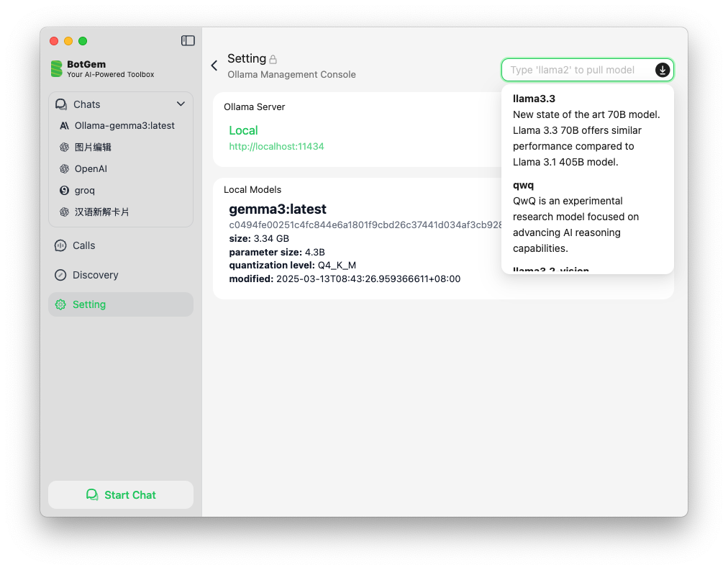Click the Ollama Management Console subtitle

pyautogui.click(x=291, y=74)
